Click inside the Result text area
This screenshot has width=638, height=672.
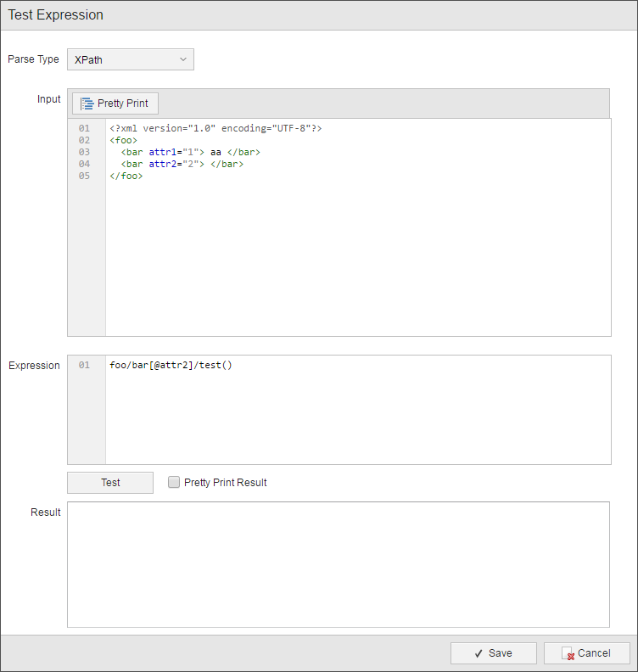tap(339, 564)
